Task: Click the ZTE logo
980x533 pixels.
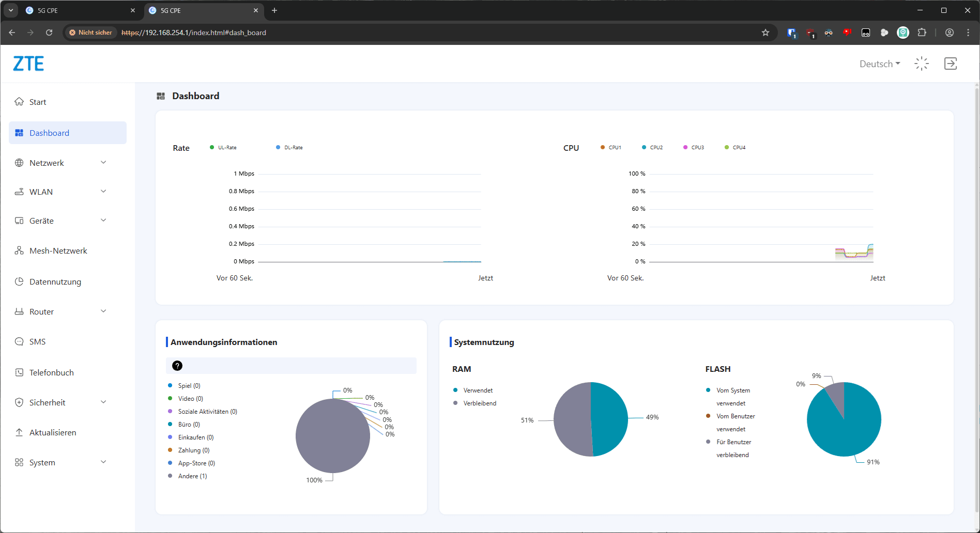Action: (x=28, y=64)
